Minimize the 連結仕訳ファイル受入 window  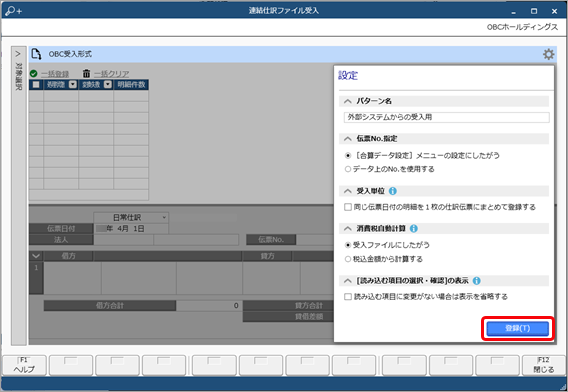click(514, 12)
